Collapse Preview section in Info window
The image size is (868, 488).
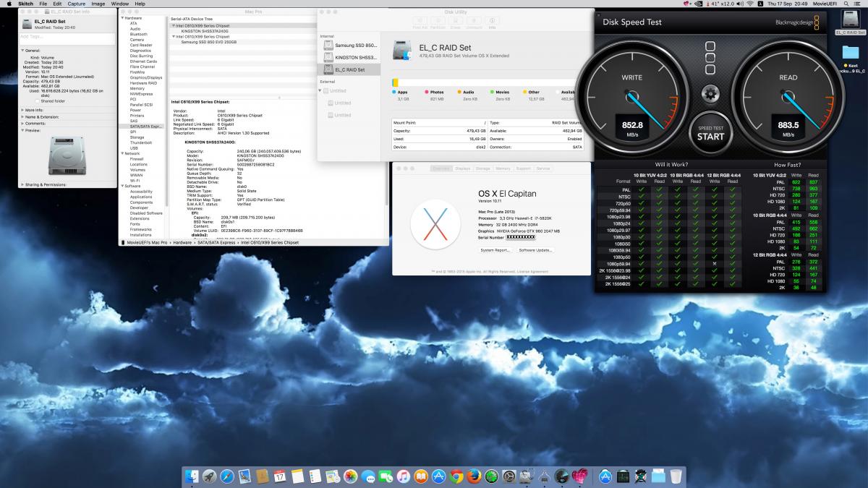pos(23,130)
